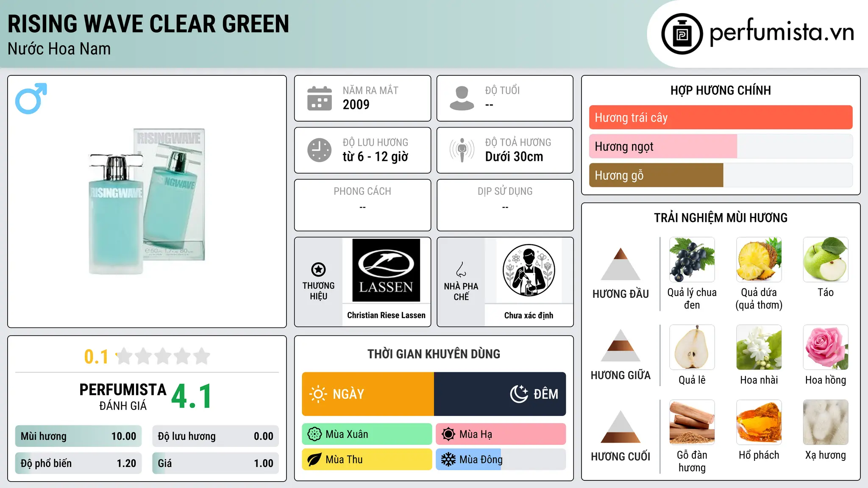Click the RISING WAVE CLEAR GREEN title
The height and width of the screenshot is (488, 868).
click(148, 24)
